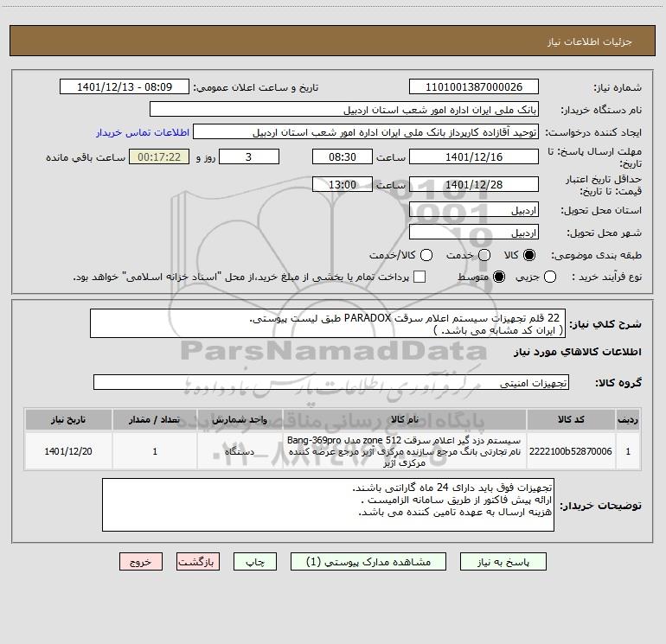
Task: Click the need date cell 1401/12/20
Action: pyautogui.click(x=68, y=451)
